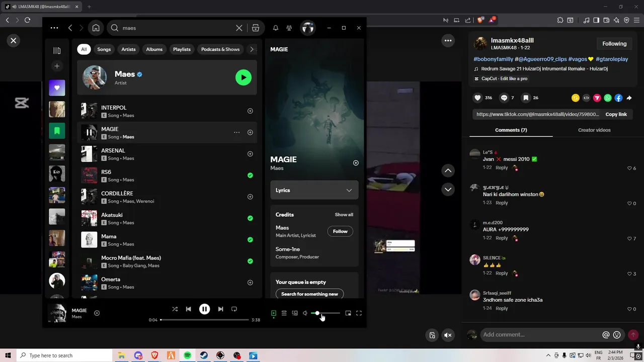
Task: Open Spotify home via the house icon
Action: point(96,28)
